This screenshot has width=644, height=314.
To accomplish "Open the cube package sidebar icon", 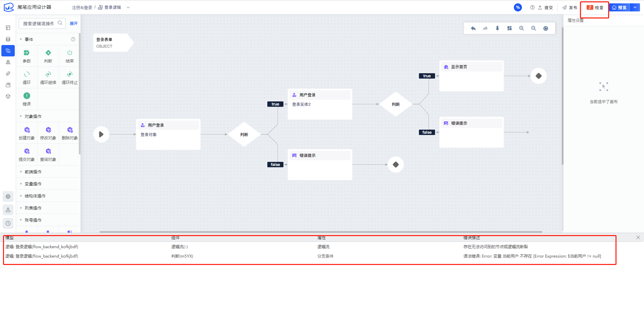I will [x=8, y=96].
